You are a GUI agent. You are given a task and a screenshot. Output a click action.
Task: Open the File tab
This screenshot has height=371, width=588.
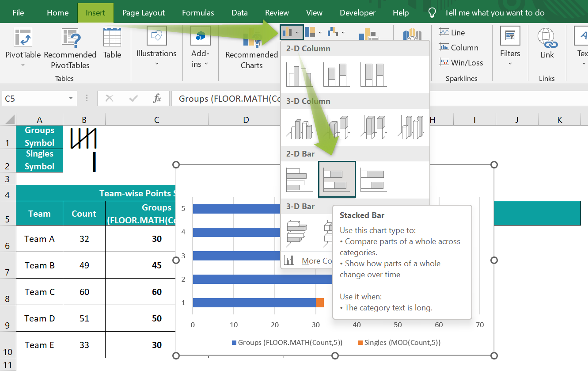18,13
